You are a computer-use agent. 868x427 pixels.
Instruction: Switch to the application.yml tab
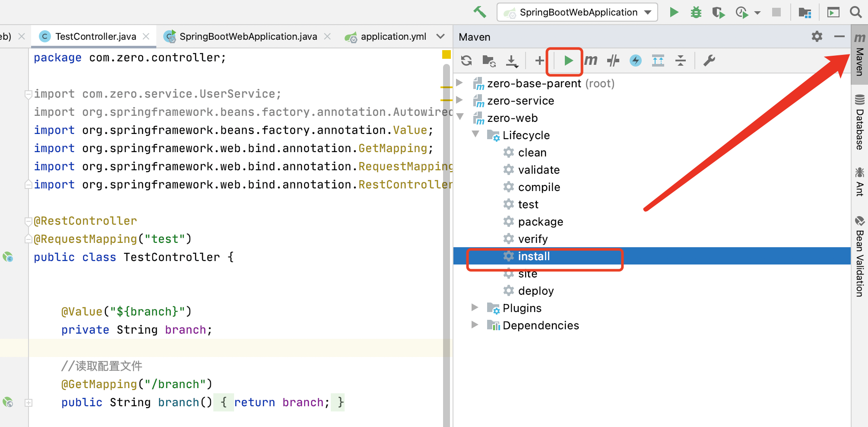(386, 37)
